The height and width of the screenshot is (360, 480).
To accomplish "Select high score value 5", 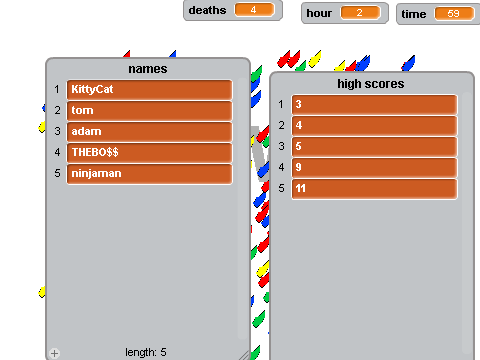I will pyautogui.click(x=374, y=147).
